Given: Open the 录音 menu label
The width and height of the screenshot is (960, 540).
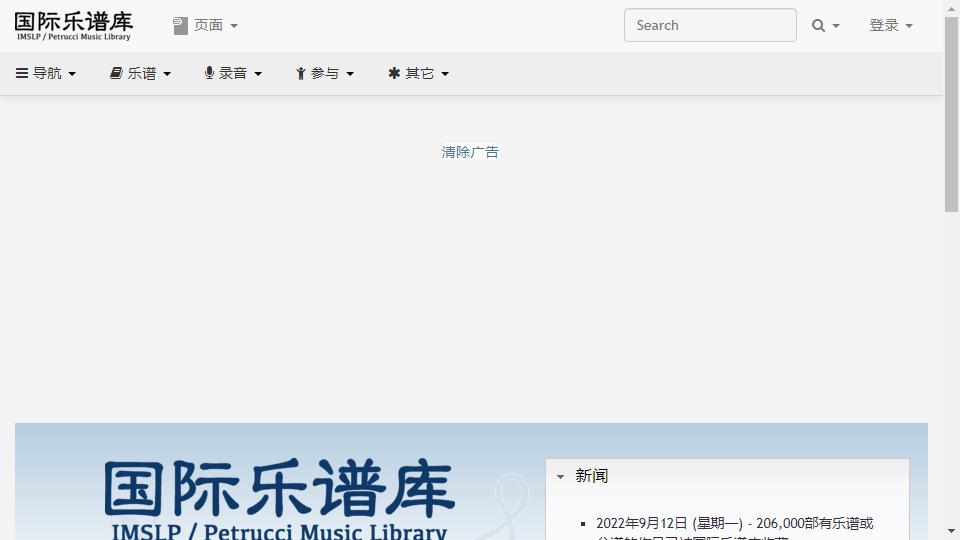Looking at the screenshot, I should click(233, 73).
